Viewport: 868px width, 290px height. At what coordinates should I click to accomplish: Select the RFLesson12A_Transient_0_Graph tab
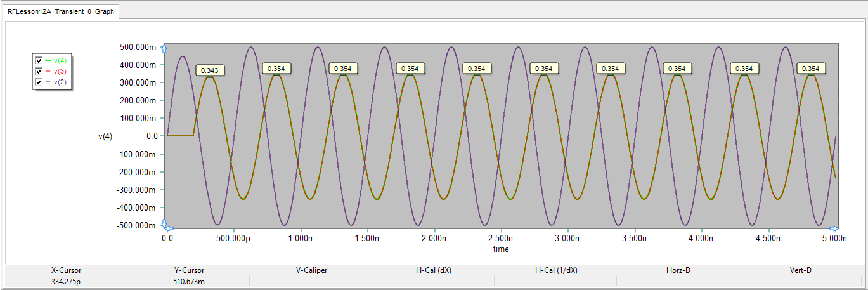pos(61,12)
